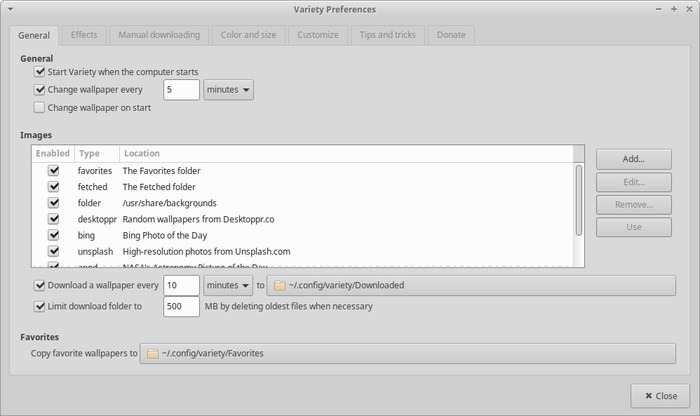This screenshot has width=700, height=416.
Task: Click the Edit... button
Action: (633, 182)
